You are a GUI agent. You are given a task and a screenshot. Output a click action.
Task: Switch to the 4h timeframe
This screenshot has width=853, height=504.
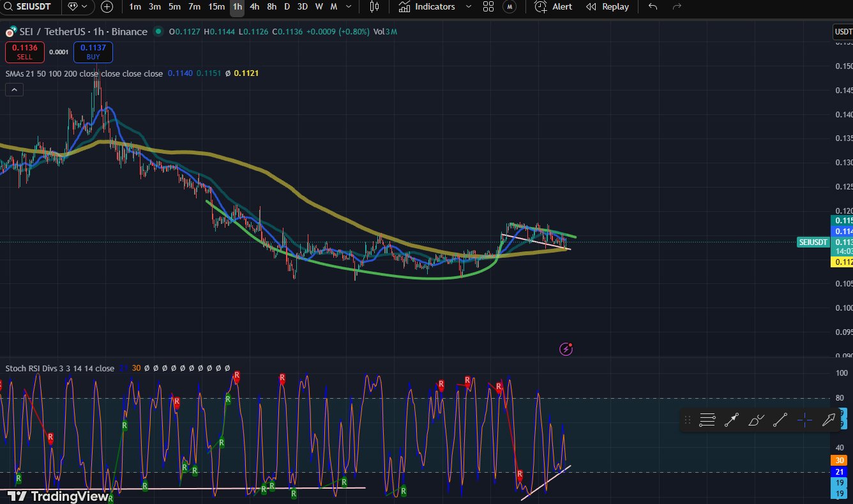point(255,7)
